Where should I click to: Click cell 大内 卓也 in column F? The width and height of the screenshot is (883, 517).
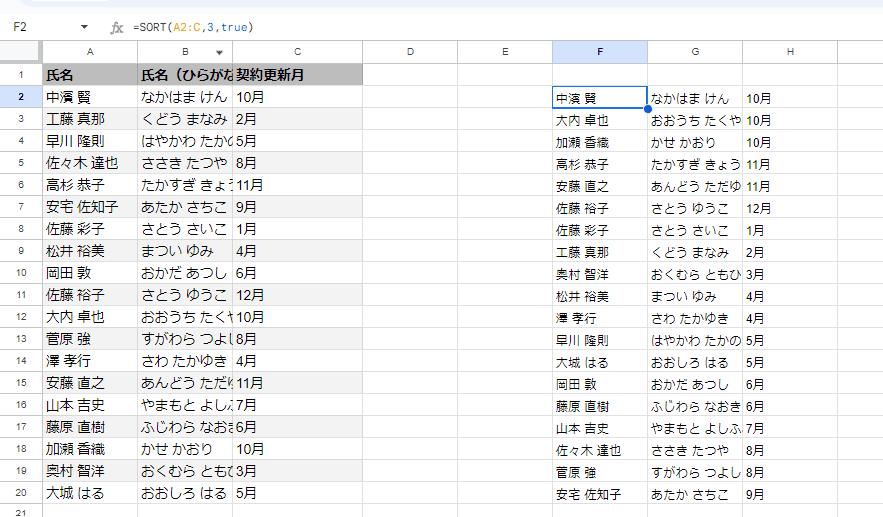(600, 120)
